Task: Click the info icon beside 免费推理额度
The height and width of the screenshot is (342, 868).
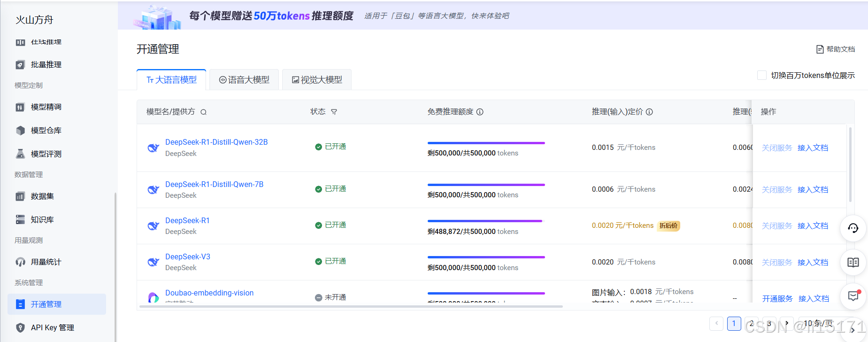Action: [480, 112]
